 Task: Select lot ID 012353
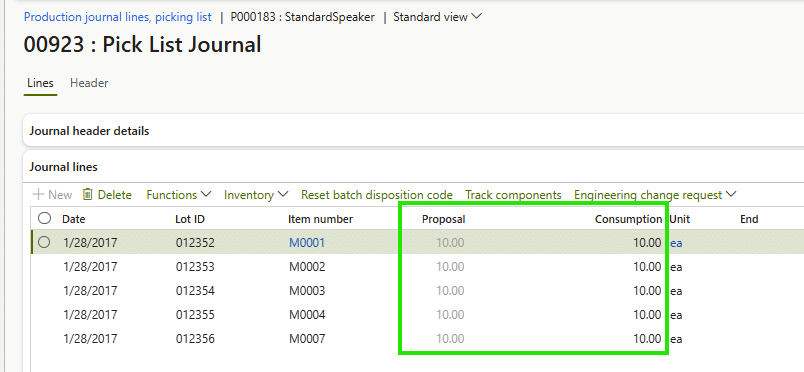coord(195,267)
